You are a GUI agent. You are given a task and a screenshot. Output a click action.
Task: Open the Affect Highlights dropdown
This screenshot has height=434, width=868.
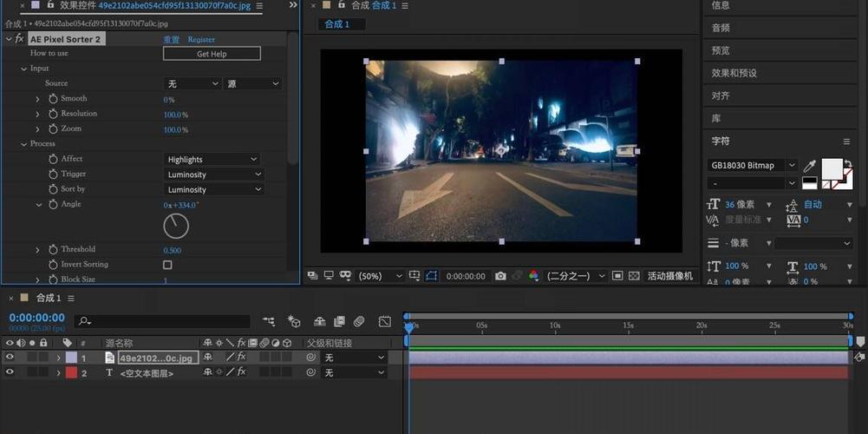(212, 160)
